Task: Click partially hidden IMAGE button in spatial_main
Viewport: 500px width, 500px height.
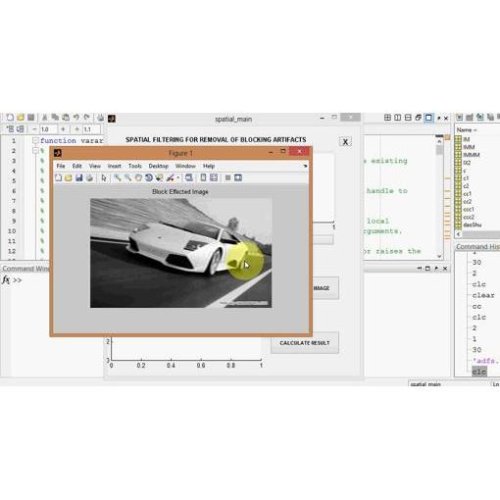Action: (325, 288)
